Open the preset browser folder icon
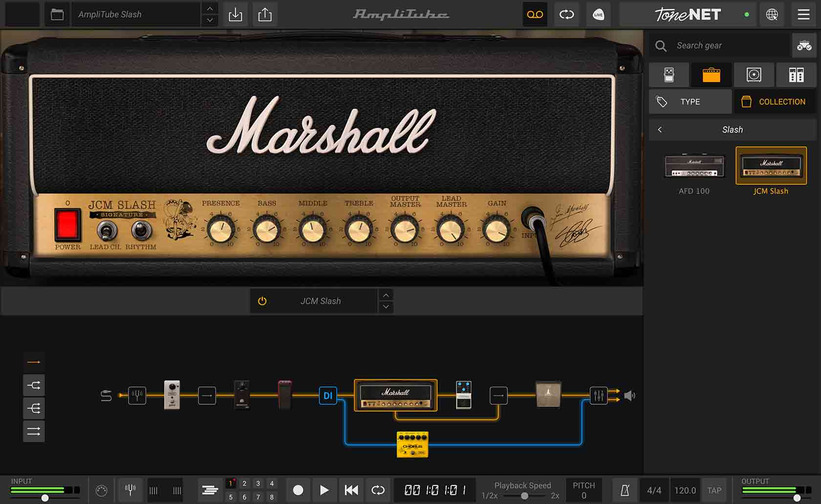 point(57,14)
